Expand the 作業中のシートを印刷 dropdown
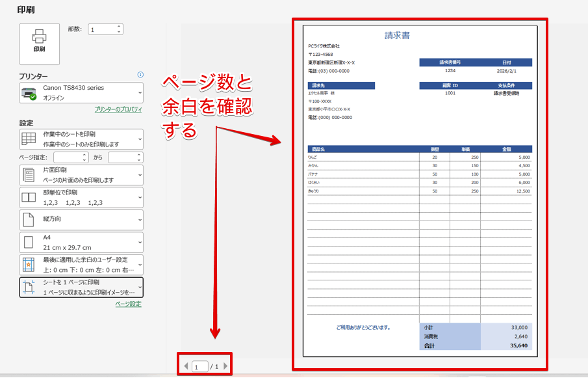588x389 pixels. pos(138,138)
